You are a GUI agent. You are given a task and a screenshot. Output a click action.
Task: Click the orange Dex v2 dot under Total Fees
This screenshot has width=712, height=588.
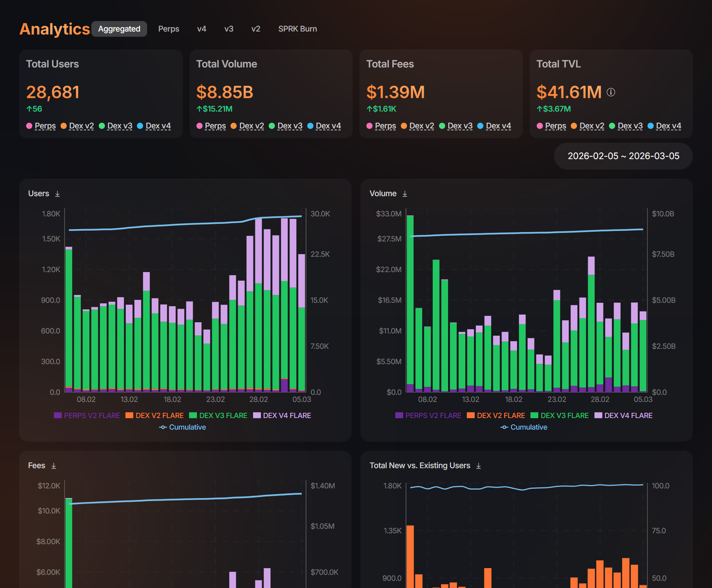404,126
